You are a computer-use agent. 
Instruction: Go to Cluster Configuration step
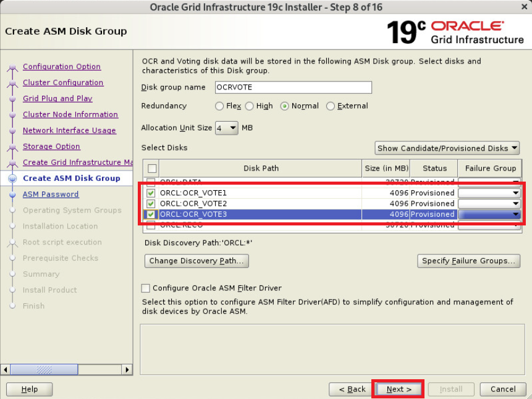[x=63, y=82]
